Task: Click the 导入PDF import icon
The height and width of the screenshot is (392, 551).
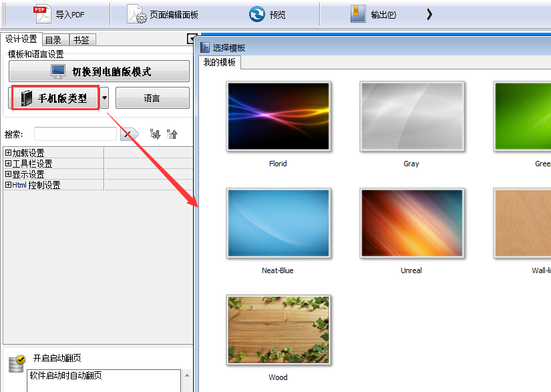Action: 42,13
